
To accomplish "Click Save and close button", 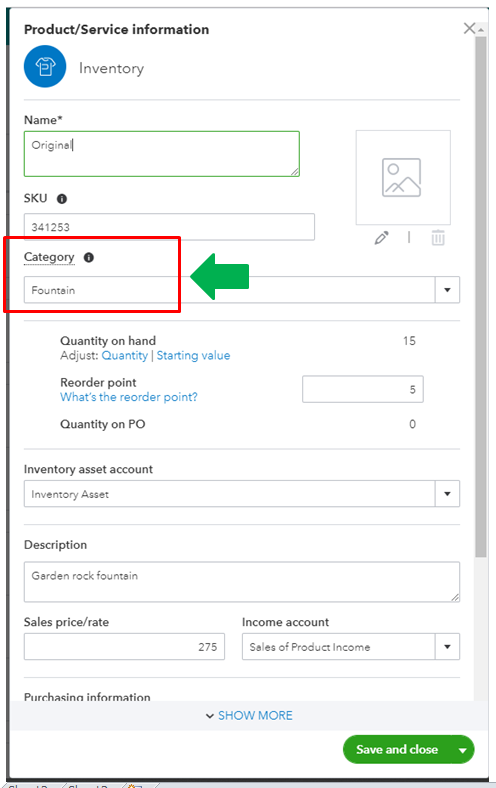I will click(397, 750).
